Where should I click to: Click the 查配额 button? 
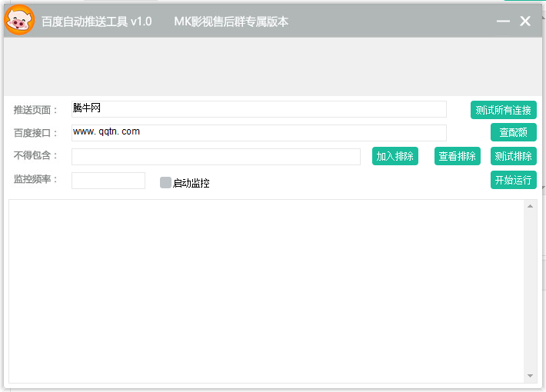[x=513, y=132]
